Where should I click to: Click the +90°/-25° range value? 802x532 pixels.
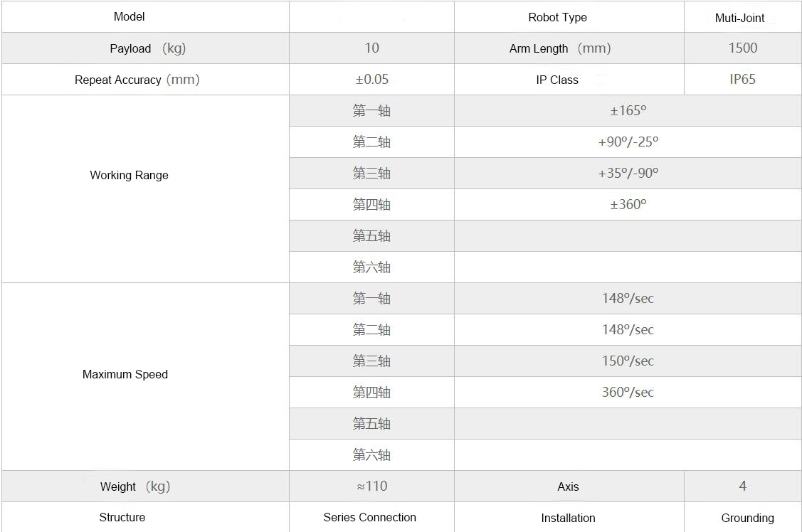pos(628,142)
